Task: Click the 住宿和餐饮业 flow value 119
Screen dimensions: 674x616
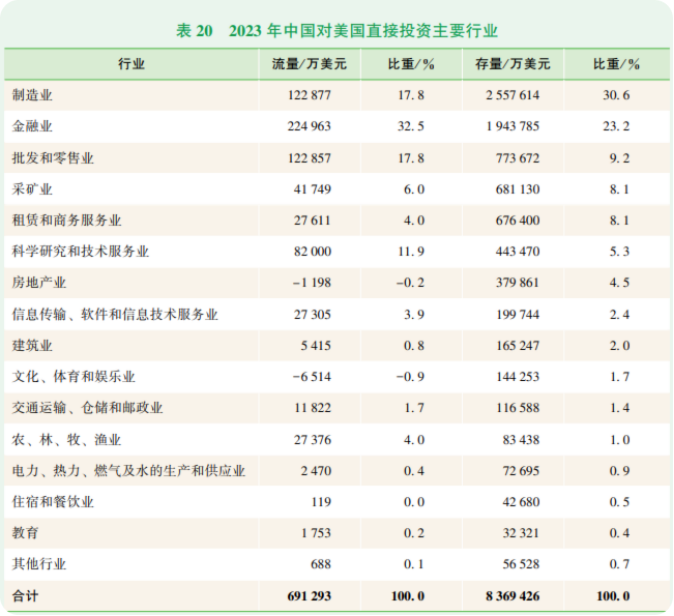Action: 320,502
